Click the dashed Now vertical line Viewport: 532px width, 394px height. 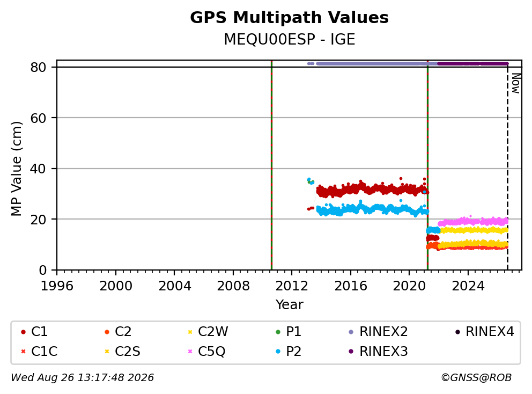point(507,170)
